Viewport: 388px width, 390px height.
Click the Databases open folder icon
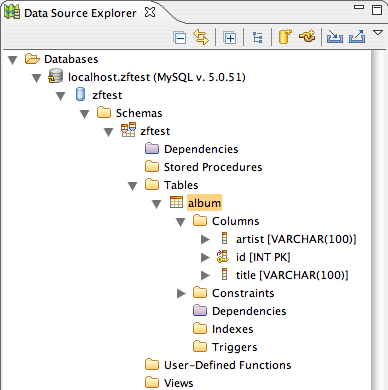[32, 59]
